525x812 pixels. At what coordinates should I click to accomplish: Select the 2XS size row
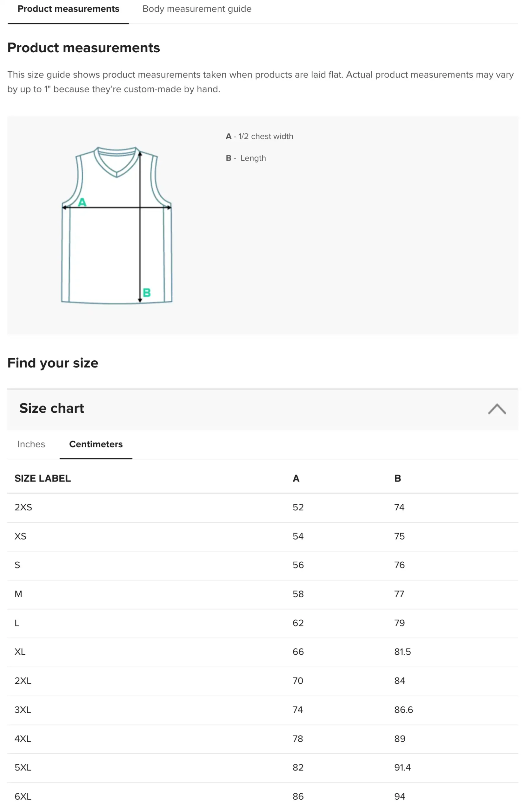pyautogui.click(x=262, y=507)
